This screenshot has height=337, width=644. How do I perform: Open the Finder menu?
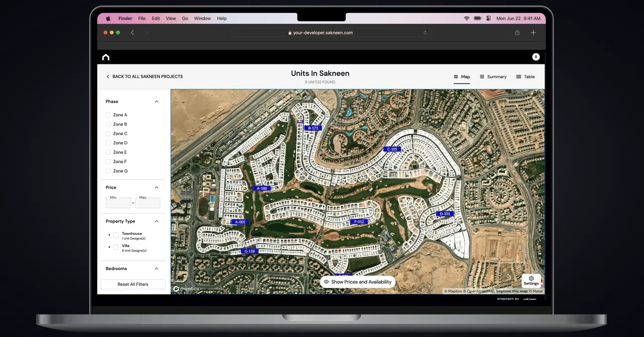tap(125, 18)
